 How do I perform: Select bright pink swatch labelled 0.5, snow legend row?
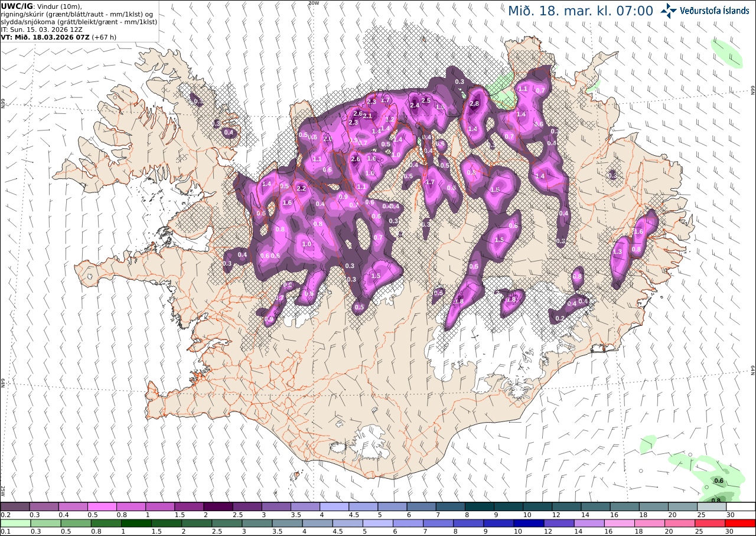(x=102, y=506)
